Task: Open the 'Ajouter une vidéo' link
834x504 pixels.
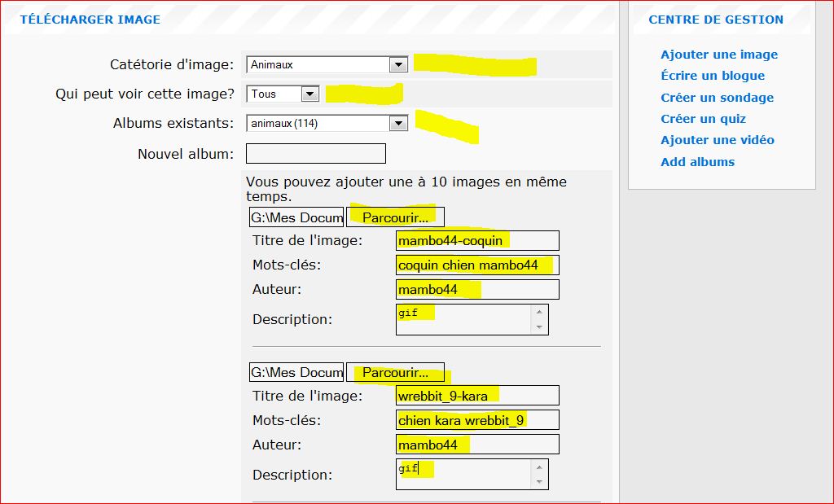Action: [x=718, y=140]
